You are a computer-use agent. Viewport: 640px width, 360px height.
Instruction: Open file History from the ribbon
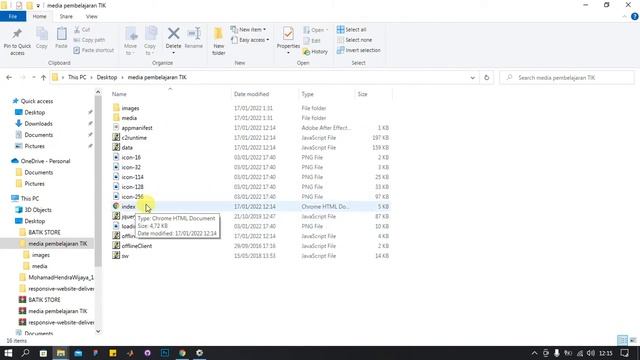pyautogui.click(x=316, y=52)
